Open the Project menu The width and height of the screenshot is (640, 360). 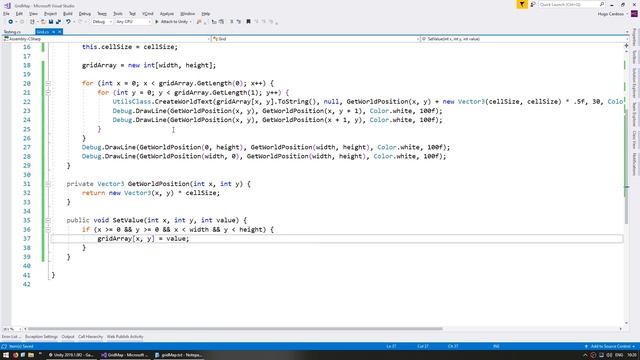point(50,14)
